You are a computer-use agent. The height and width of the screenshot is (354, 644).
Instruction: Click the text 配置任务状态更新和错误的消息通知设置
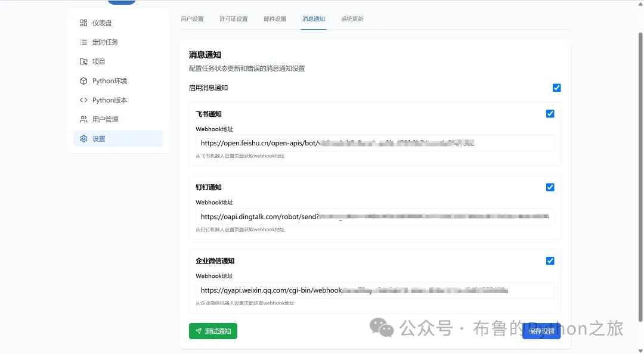point(247,69)
